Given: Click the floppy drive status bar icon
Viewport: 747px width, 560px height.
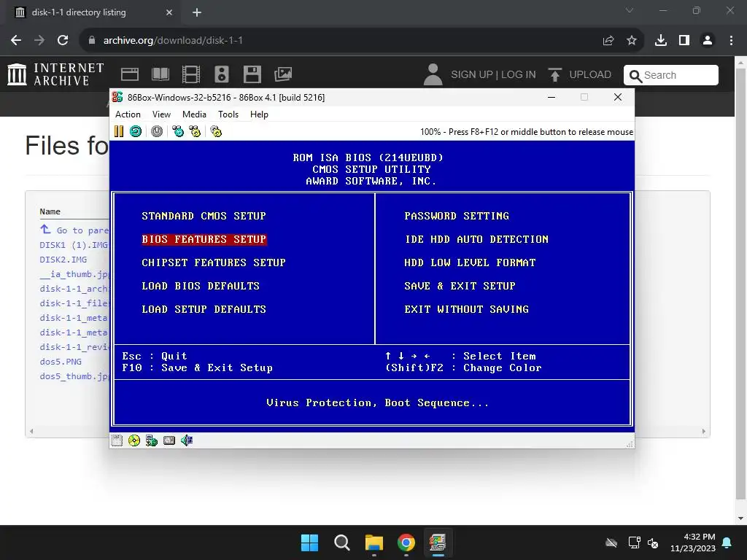Looking at the screenshot, I should pyautogui.click(x=117, y=440).
